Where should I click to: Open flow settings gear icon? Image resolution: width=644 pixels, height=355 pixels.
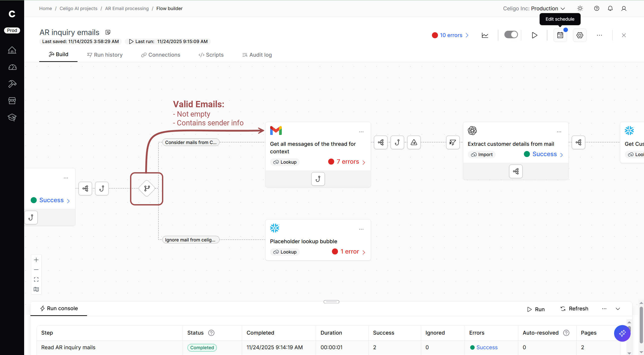[580, 35]
